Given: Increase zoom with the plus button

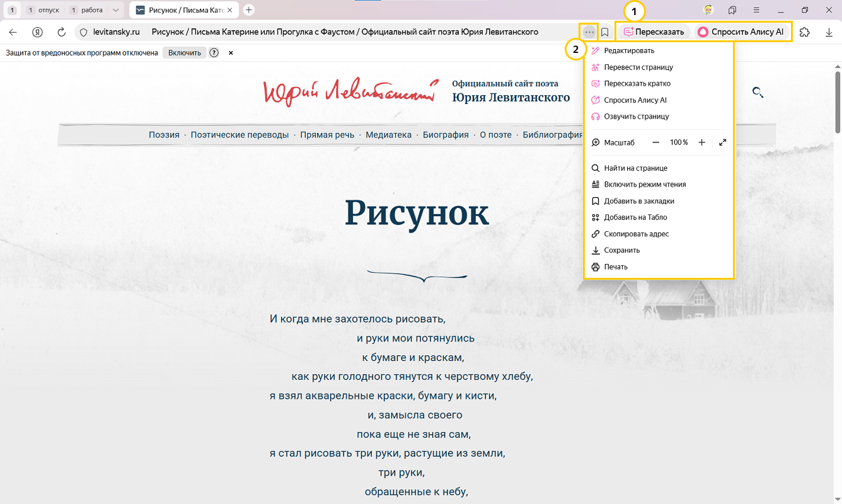Looking at the screenshot, I should point(701,142).
